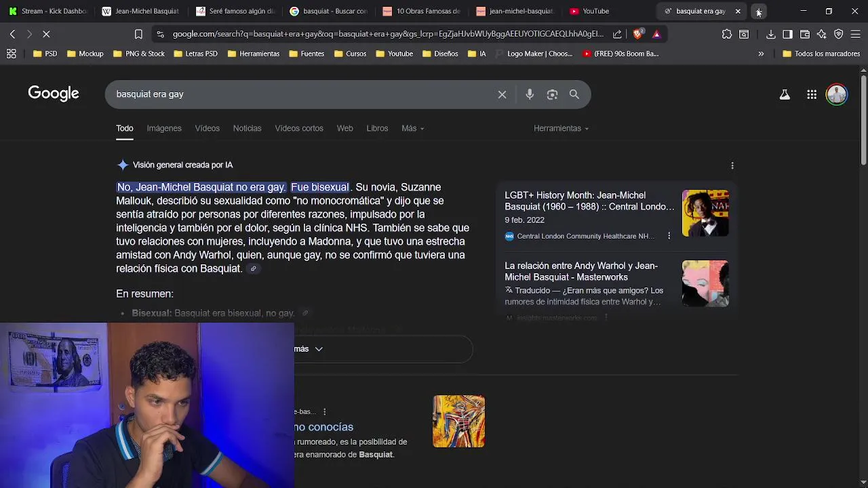Open Logo Maker bookmark
This screenshot has height=488, width=868.
click(x=534, y=54)
